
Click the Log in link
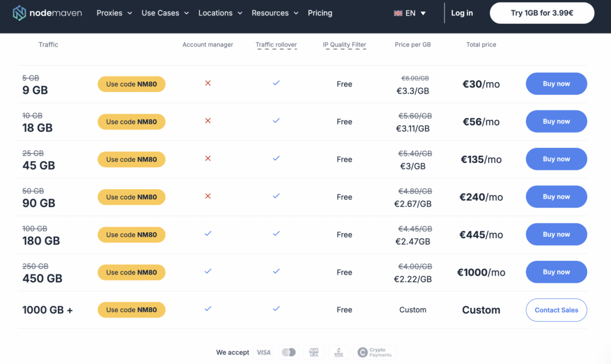(x=462, y=13)
